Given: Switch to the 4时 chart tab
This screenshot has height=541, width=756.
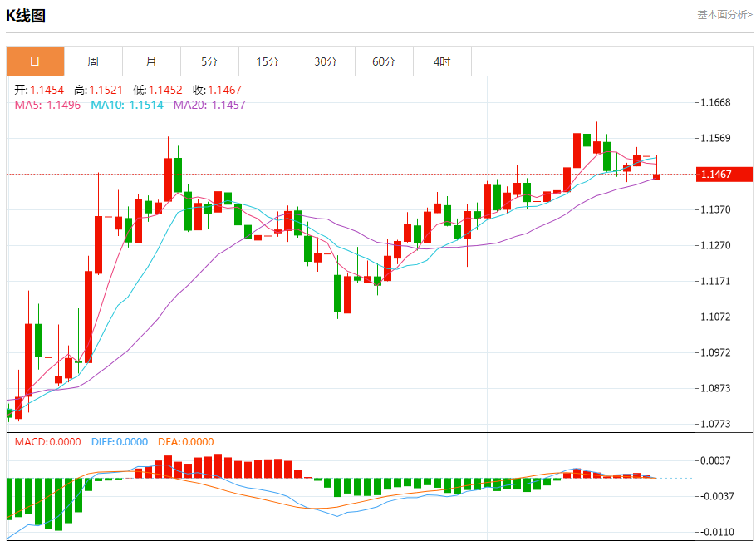Looking at the screenshot, I should click(442, 61).
